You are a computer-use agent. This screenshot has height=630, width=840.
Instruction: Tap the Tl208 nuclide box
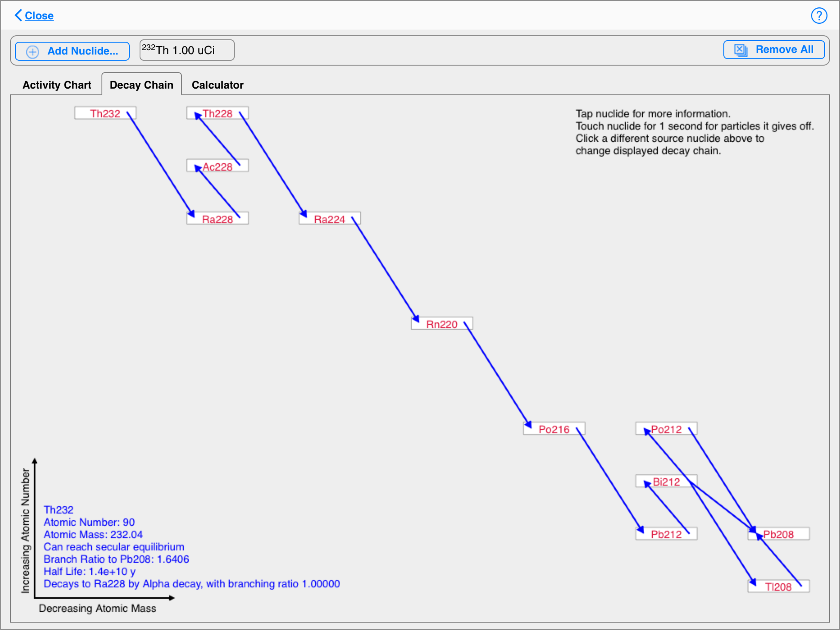point(778,586)
